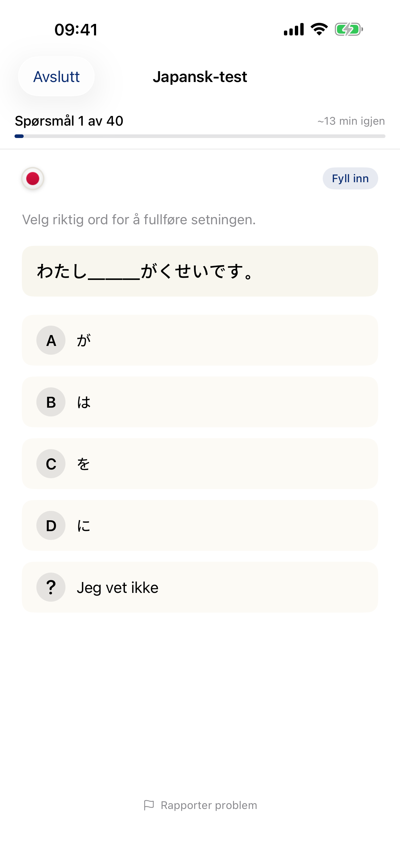Select answer option を
The width and height of the screenshot is (400, 868).
click(200, 464)
